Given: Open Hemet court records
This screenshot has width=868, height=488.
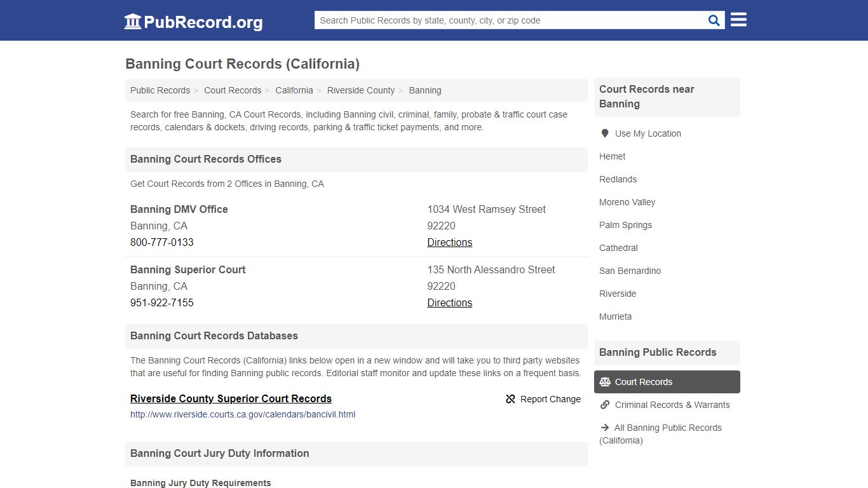Looking at the screenshot, I should [613, 156].
